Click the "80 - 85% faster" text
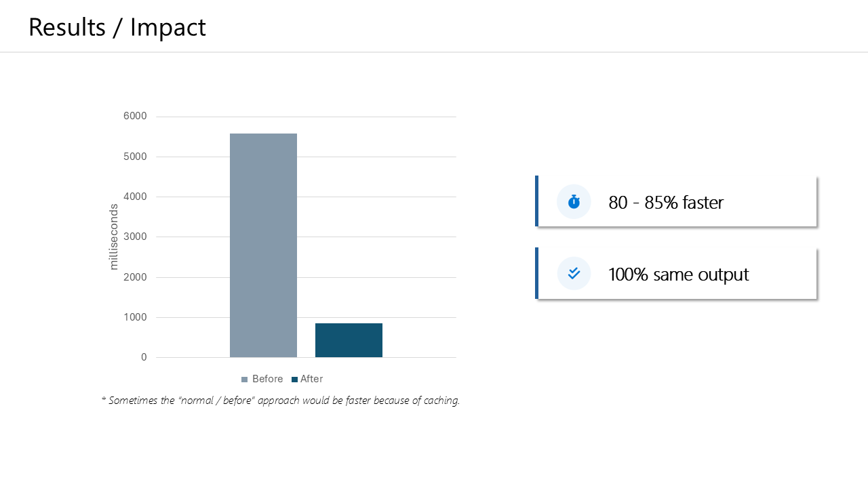The image size is (868, 488). (666, 203)
